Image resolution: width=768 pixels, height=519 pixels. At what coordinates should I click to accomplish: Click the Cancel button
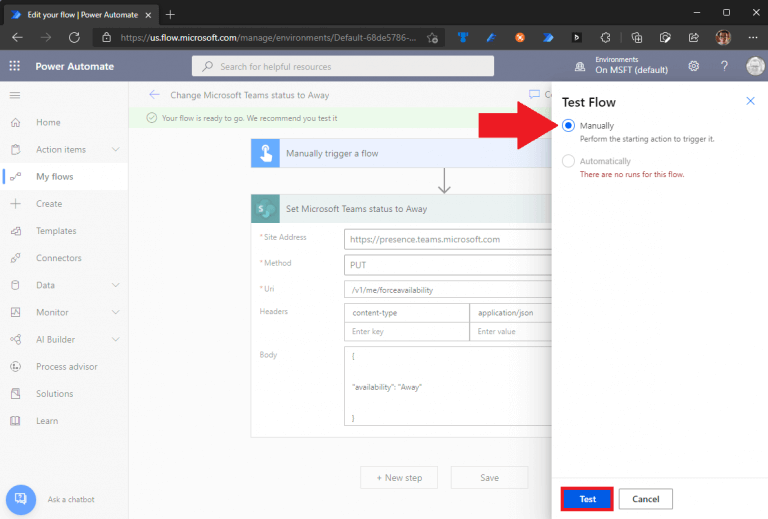click(646, 499)
